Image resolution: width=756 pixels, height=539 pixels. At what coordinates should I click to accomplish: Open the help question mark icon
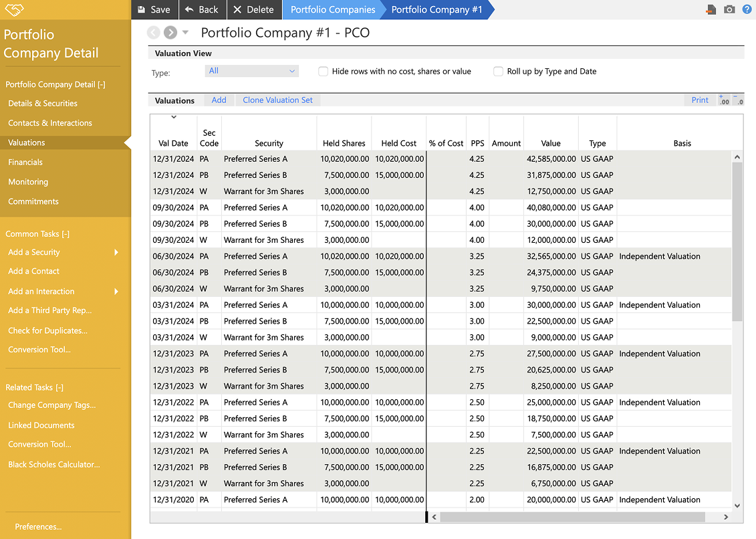[x=747, y=9]
